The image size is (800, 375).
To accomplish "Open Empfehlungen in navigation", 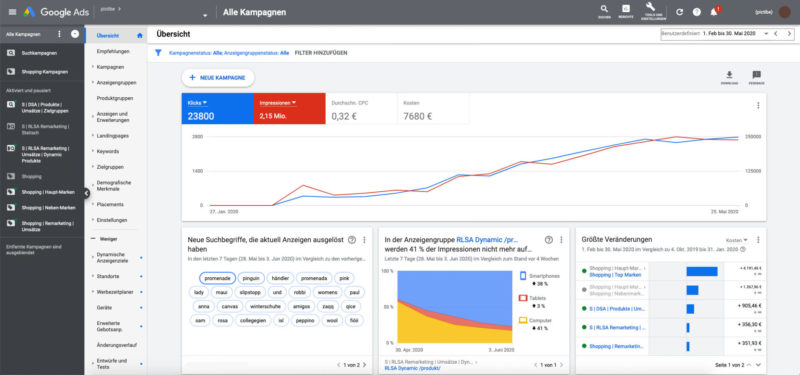I will tap(113, 52).
